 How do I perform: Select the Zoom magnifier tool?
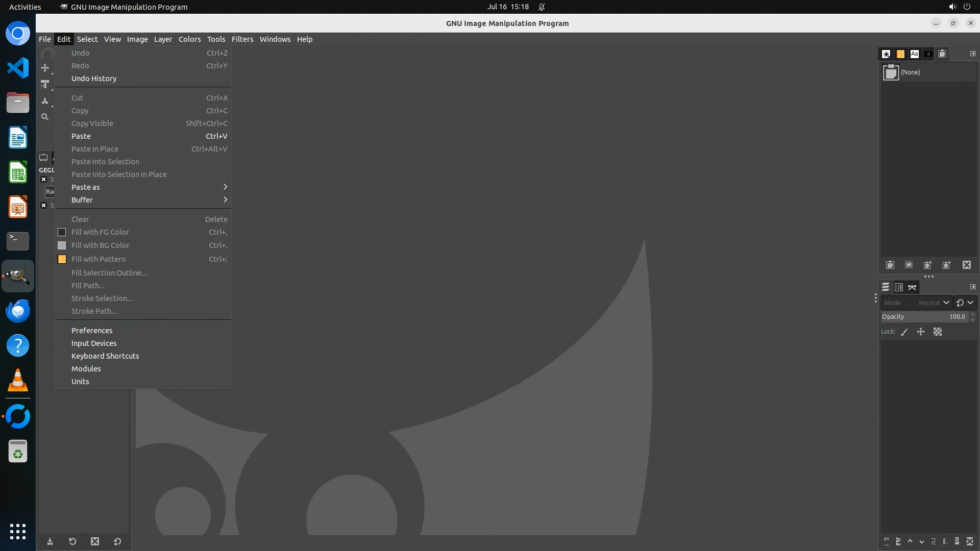[x=45, y=117]
